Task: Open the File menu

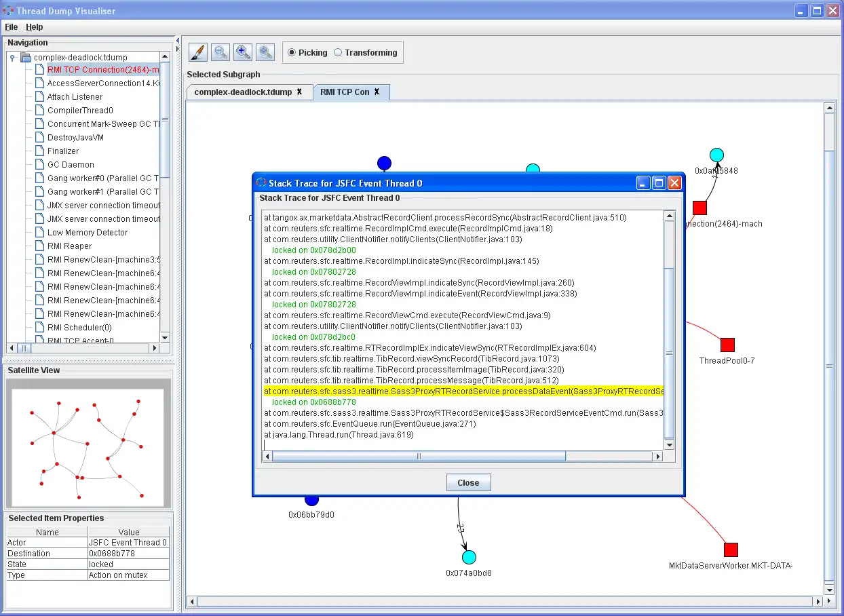Action: [11, 27]
